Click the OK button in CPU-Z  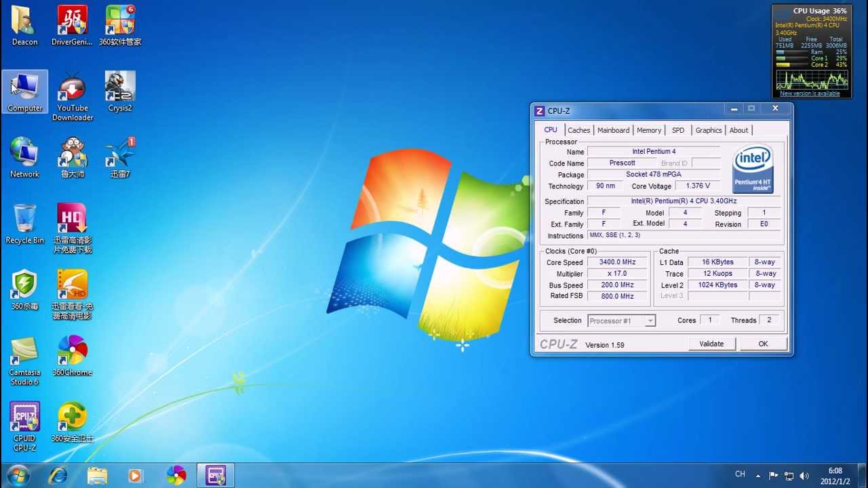(763, 344)
